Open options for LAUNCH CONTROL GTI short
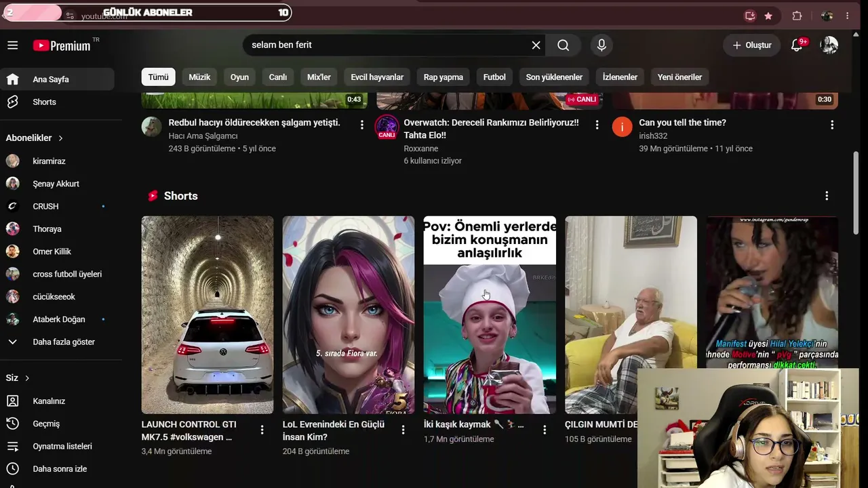The height and width of the screenshot is (488, 868). pos(262,430)
